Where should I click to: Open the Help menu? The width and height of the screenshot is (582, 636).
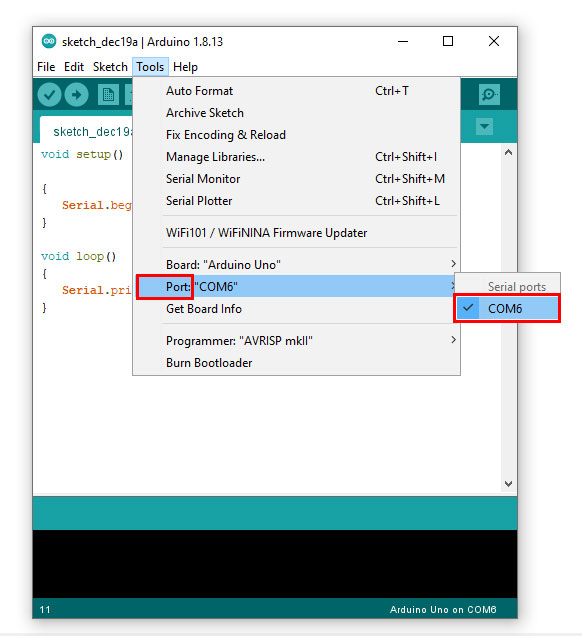(185, 67)
